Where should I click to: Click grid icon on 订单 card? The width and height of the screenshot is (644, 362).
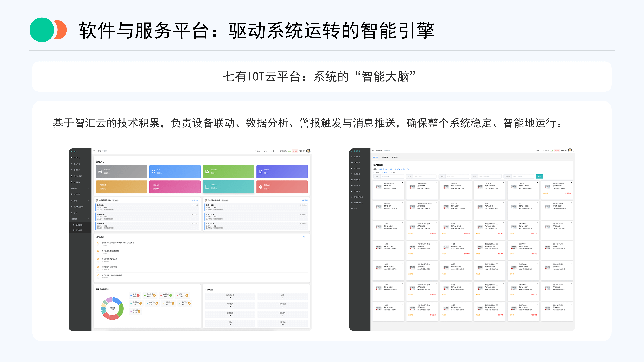[153, 172]
